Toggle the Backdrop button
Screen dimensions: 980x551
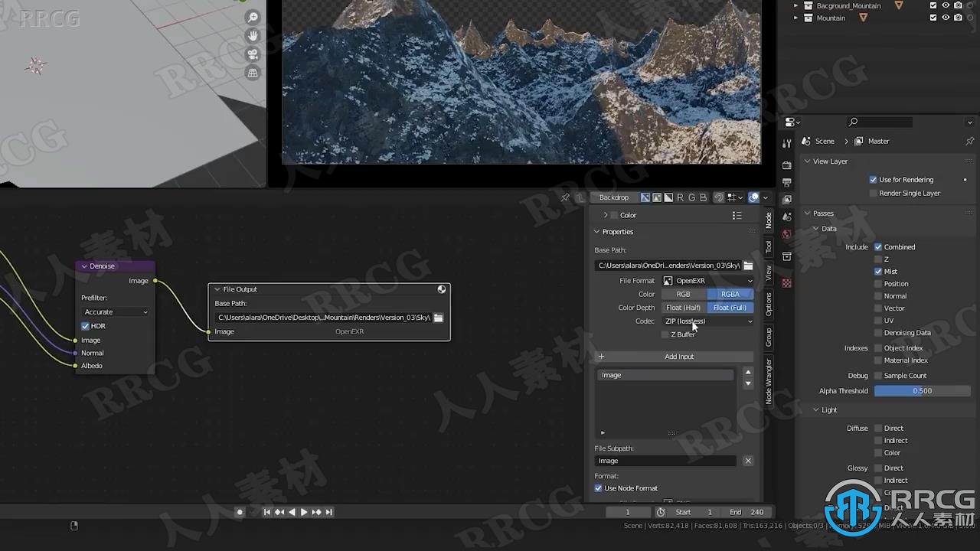(x=613, y=197)
